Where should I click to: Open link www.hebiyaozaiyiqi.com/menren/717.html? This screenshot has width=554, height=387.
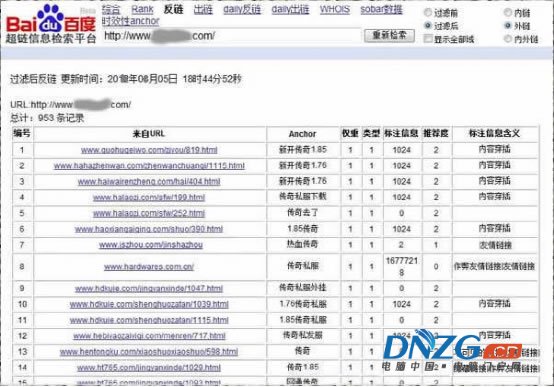click(x=149, y=336)
